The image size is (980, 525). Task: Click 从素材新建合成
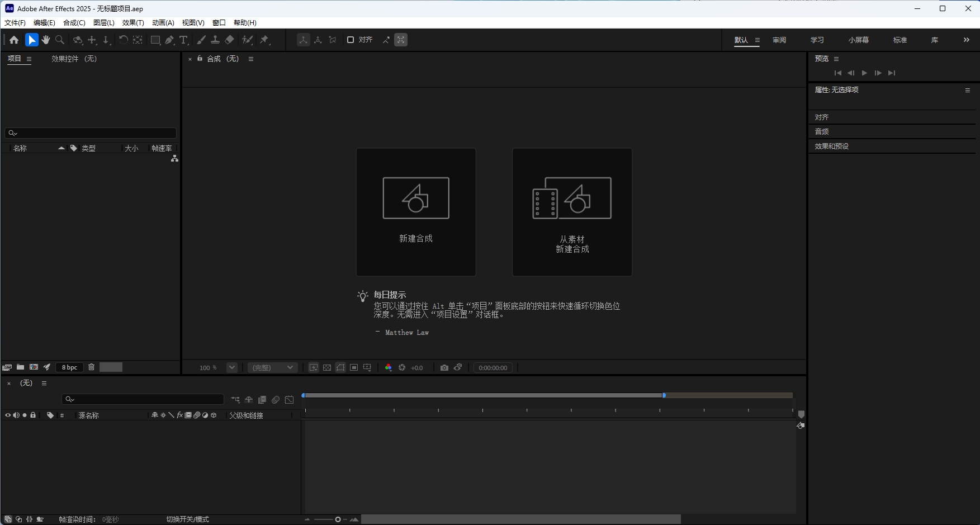(572, 212)
